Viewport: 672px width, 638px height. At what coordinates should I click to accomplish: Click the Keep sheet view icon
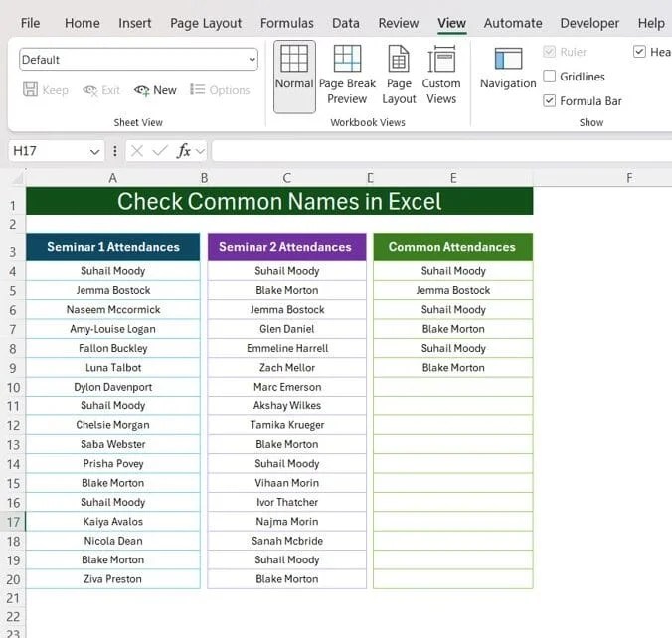click(x=30, y=90)
